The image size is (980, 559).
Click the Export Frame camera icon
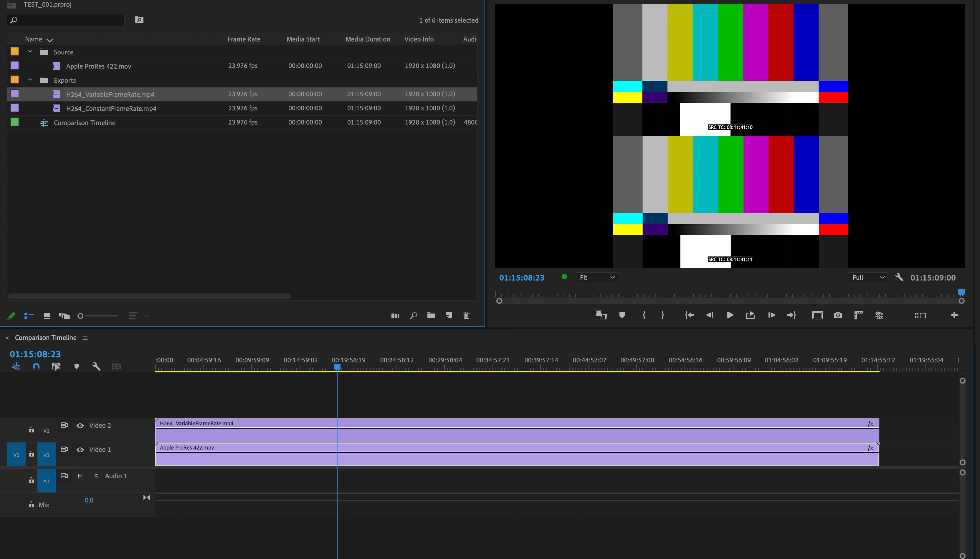coord(838,315)
